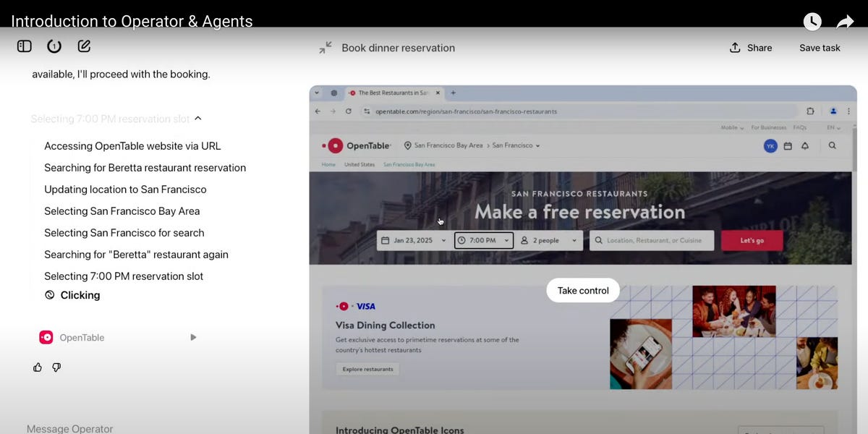Open the EN language dropdown

coord(834,127)
